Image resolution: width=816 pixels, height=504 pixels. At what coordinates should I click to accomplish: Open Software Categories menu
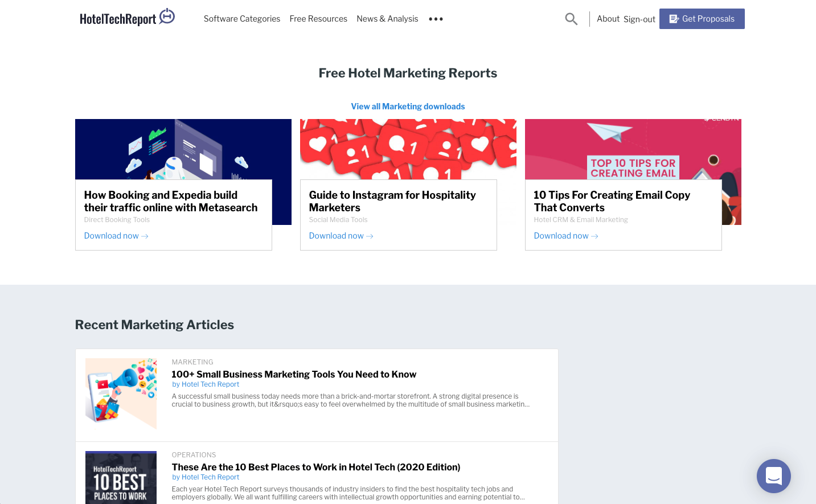[242, 19]
